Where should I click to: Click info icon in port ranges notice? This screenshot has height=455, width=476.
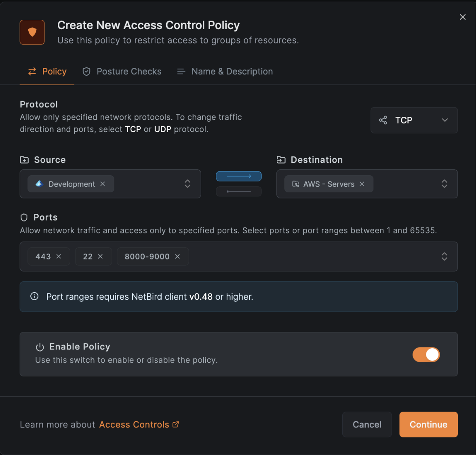point(35,297)
